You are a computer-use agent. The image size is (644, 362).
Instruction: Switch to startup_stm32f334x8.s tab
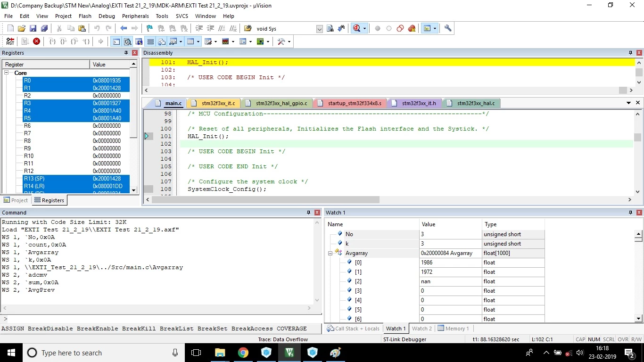pos(349,103)
